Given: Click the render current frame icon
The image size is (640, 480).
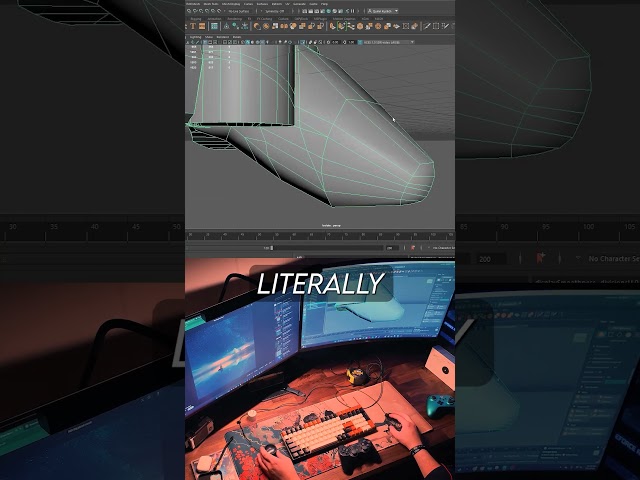Looking at the screenshot, I should coord(311,11).
